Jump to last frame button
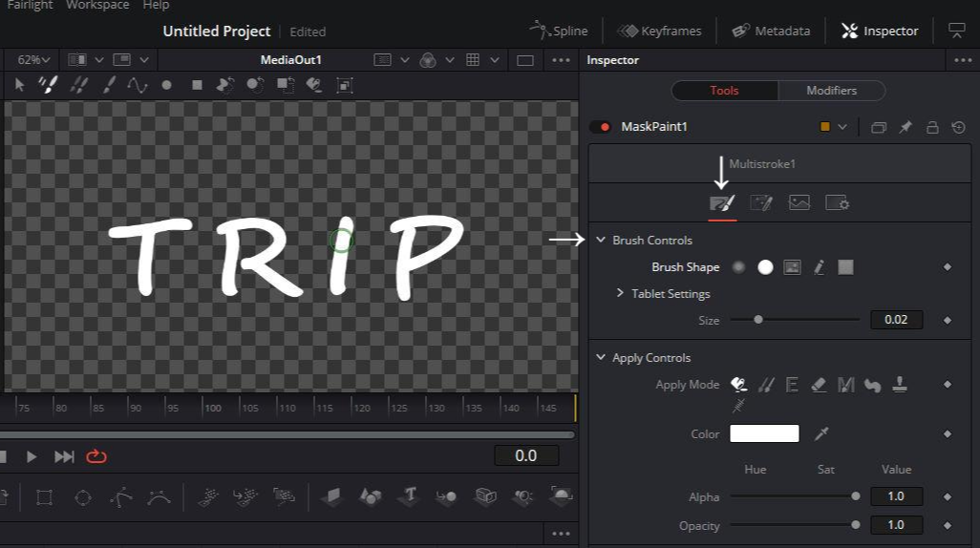This screenshot has height=548, width=980. coord(64,456)
